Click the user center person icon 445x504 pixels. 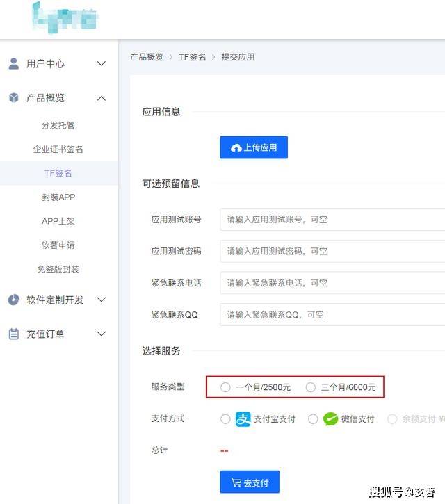(x=14, y=63)
